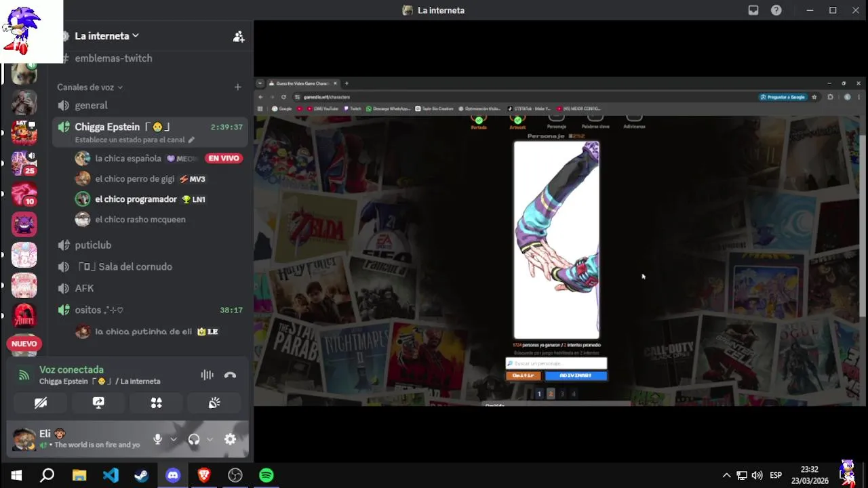Select the Palabras clave hint step
Screen dimensions: 868x488
coord(595,122)
